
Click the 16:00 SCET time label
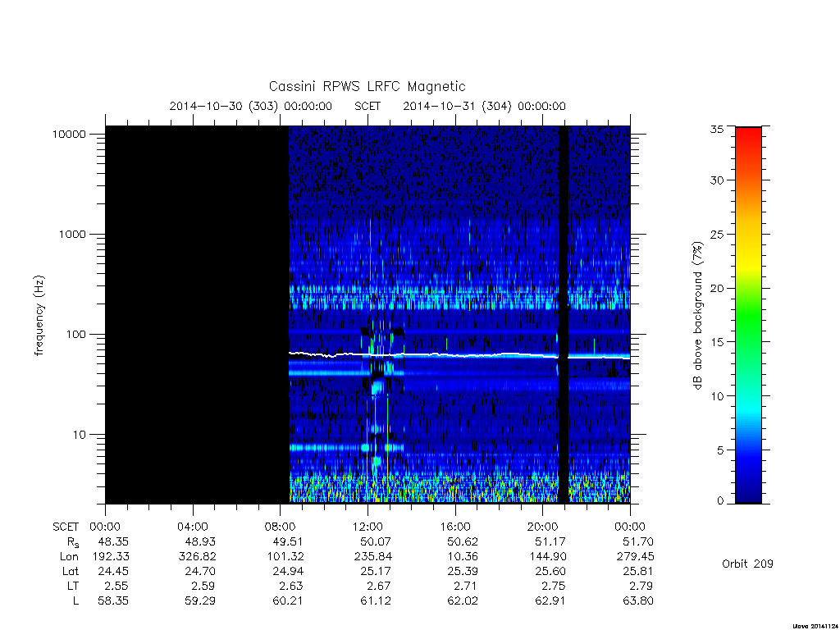click(455, 527)
